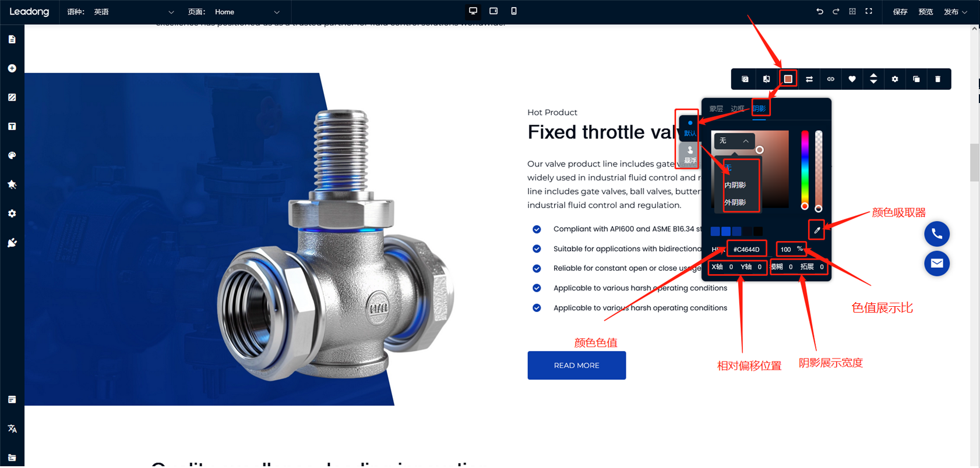Click the text tool icon in left sidebar
This screenshot has width=980, height=468.
tap(12, 126)
